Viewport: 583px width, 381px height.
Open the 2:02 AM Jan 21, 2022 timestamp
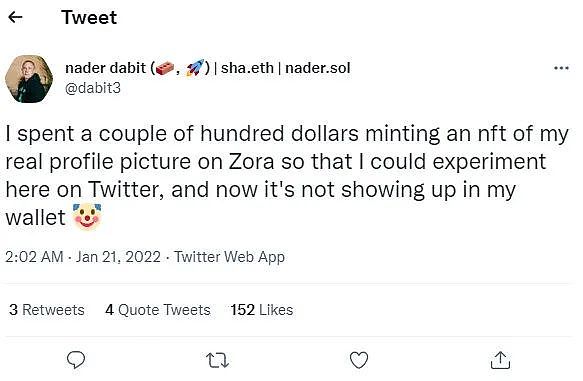click(x=83, y=257)
